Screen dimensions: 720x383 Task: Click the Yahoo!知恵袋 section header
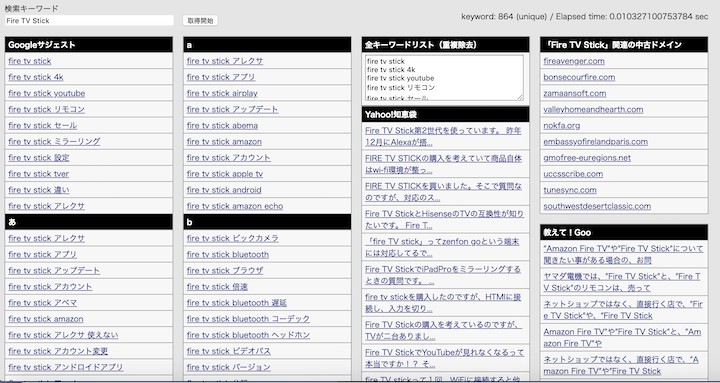(445, 114)
